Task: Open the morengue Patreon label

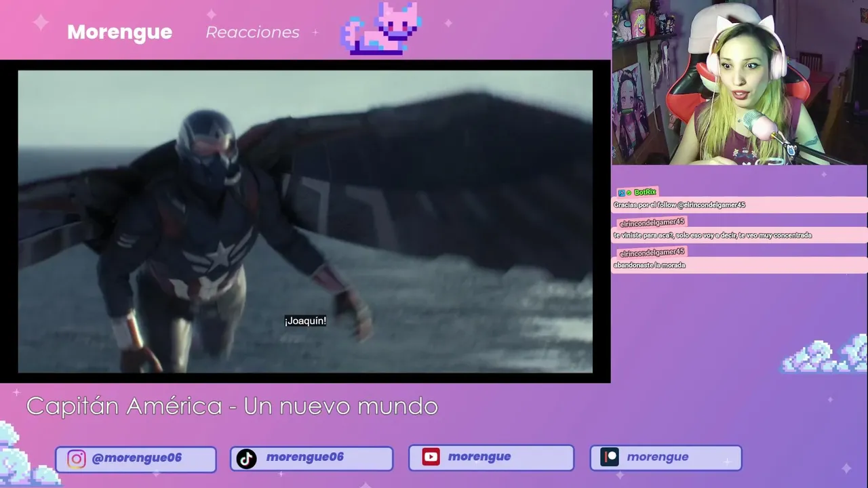Action: pos(658,457)
